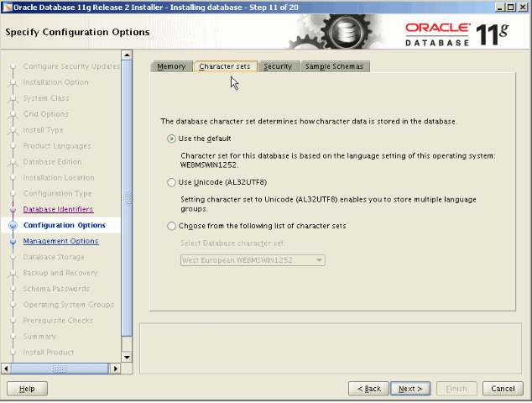Maximize the Oracle installer window
This screenshot has width=532, height=403.
(511, 8)
